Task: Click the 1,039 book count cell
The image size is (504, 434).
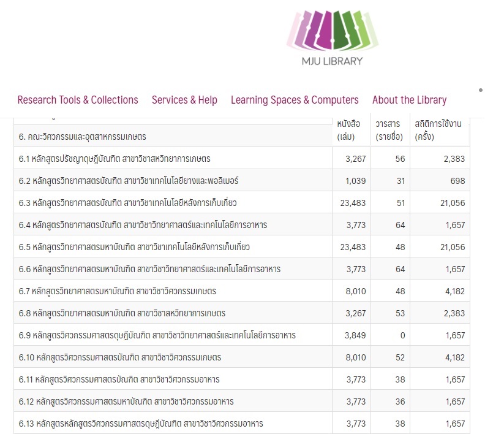Action: click(355, 181)
